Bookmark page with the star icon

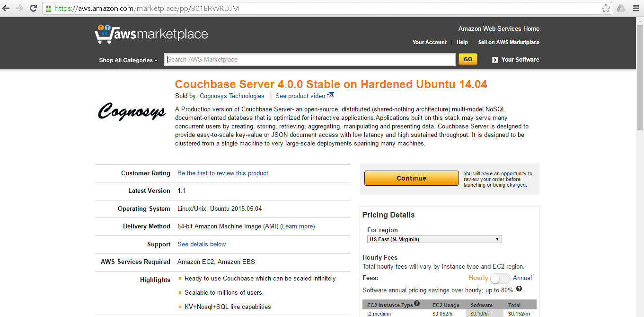(x=606, y=8)
